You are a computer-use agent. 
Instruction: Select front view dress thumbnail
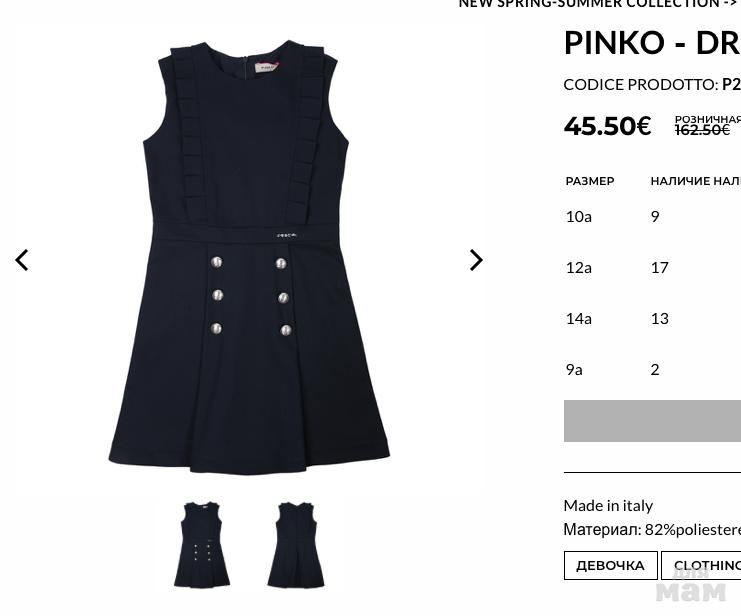202,545
